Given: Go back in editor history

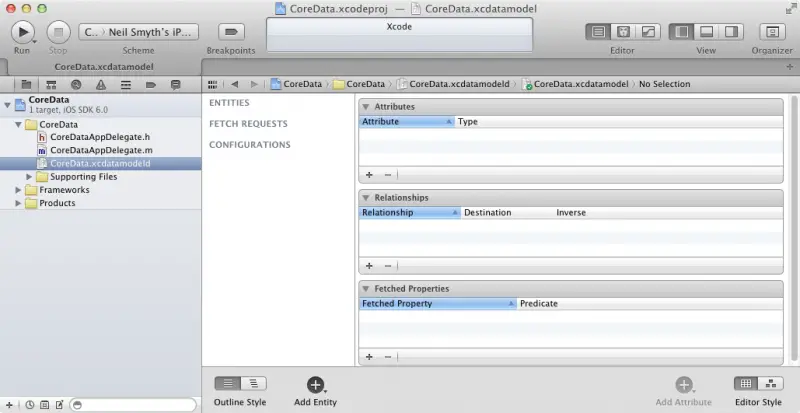Looking at the screenshot, I should pos(234,84).
